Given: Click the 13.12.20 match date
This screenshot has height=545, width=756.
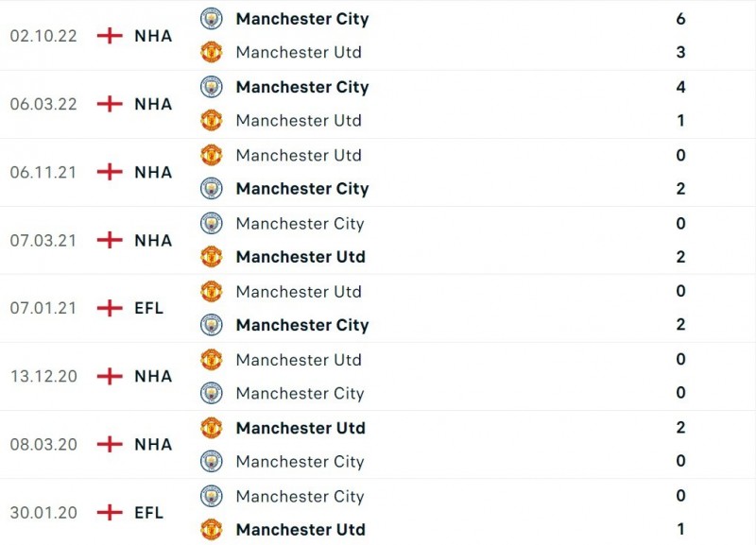Looking at the screenshot, I should click(43, 376).
